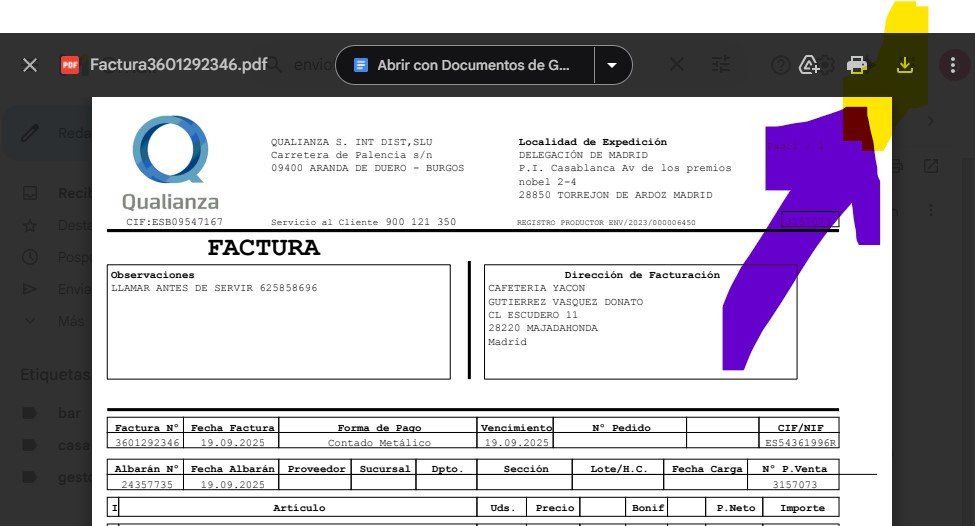Print the invoice PDF
The height and width of the screenshot is (526, 975).
pos(857,66)
